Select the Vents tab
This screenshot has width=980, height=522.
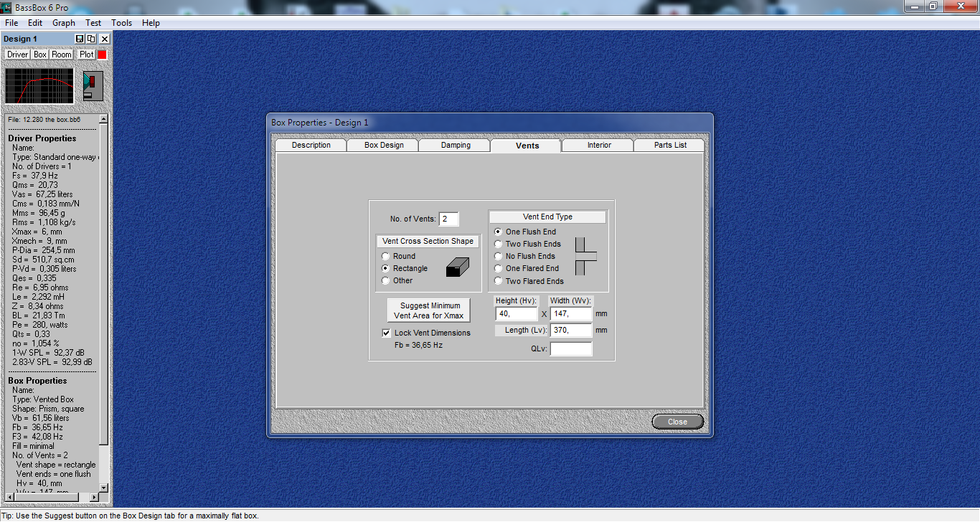[x=527, y=146]
